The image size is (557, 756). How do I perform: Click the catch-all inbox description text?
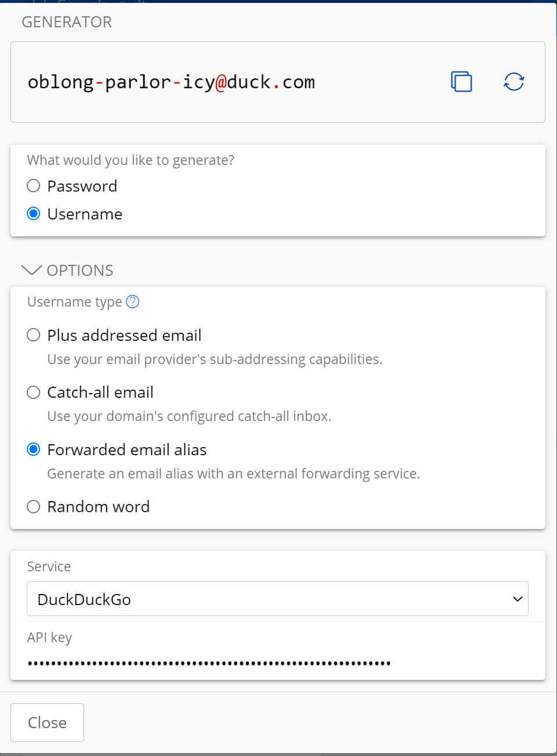tap(189, 416)
